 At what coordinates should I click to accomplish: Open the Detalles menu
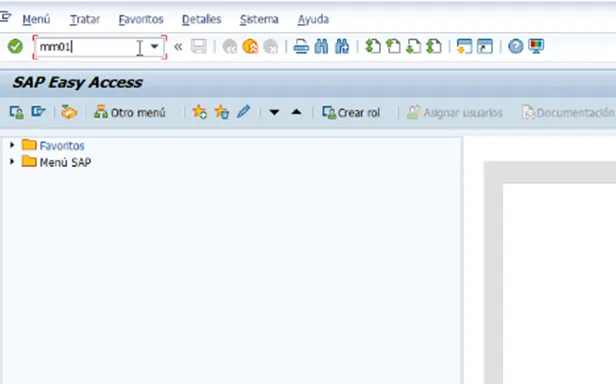pos(202,19)
